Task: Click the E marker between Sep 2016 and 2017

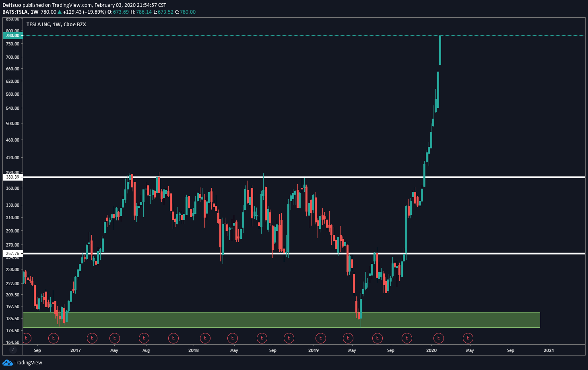Action: click(x=53, y=338)
